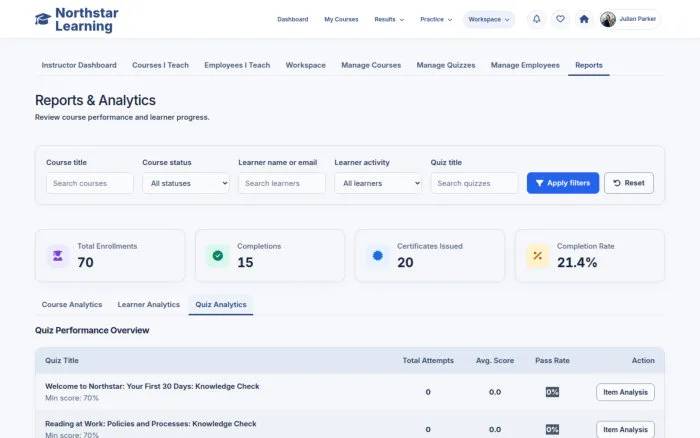
Task: Click the Certificates Issued value 20
Action: pos(405,263)
